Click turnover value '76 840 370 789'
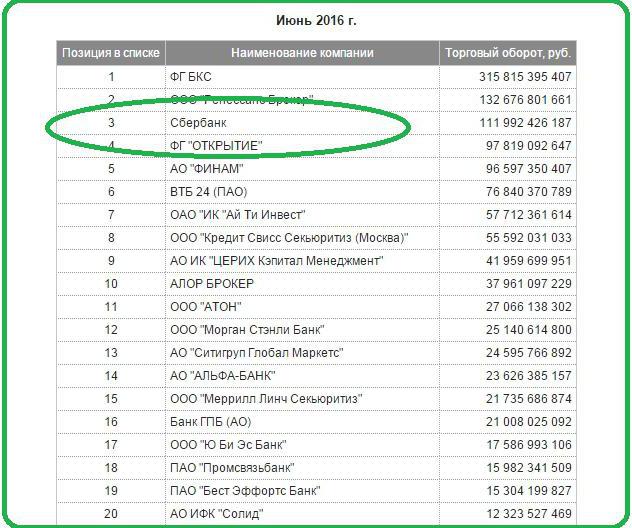Viewport: 632px width, 528px height. point(528,191)
